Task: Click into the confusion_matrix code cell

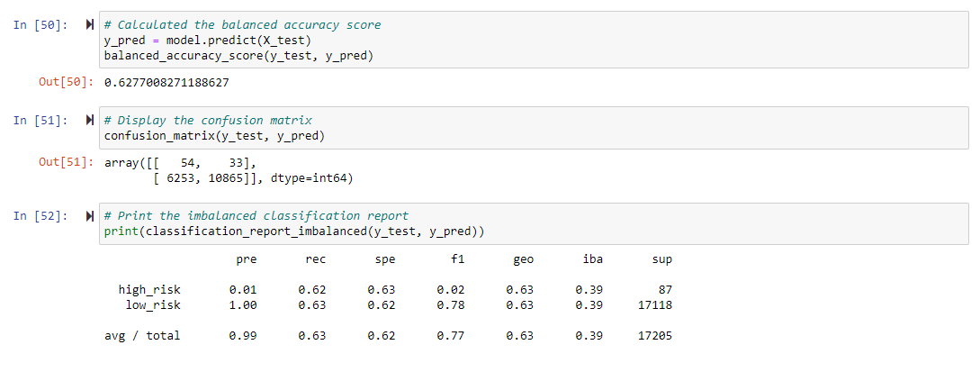Action: pyautogui.click(x=534, y=128)
